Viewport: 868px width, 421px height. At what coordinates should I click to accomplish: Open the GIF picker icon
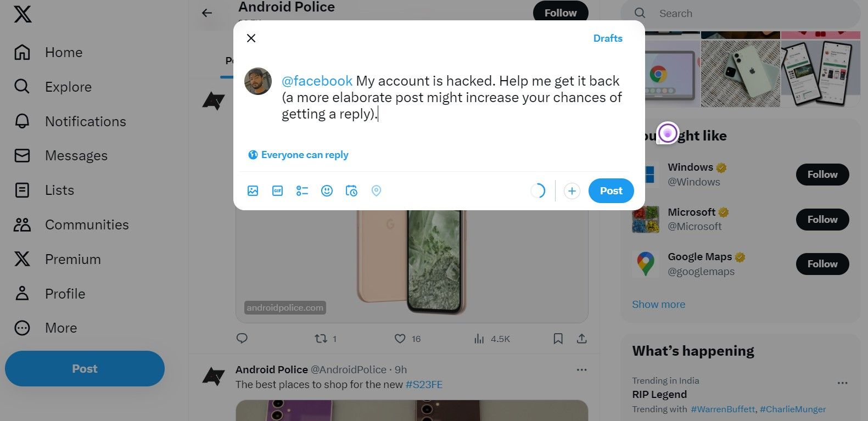coord(277,191)
